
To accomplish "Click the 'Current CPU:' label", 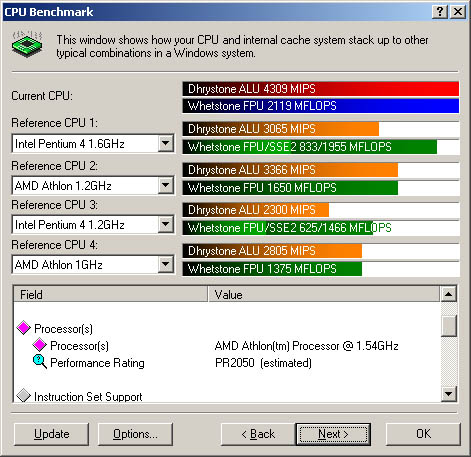I will point(42,96).
